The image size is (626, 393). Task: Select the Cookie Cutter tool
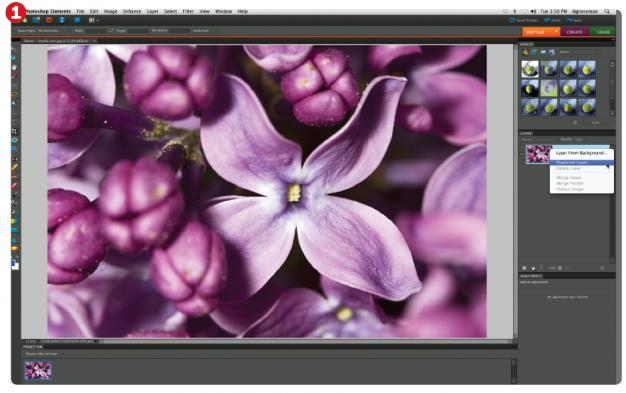(x=14, y=140)
